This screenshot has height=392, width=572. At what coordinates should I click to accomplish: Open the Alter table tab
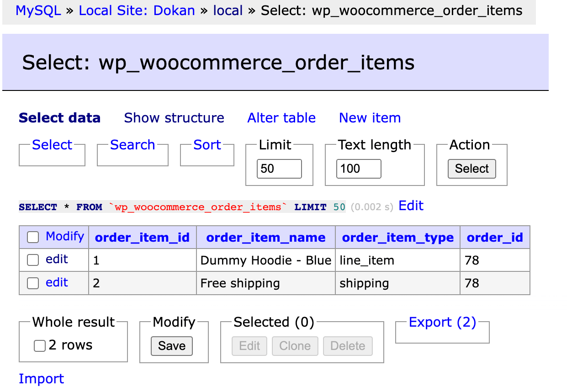[x=281, y=118]
